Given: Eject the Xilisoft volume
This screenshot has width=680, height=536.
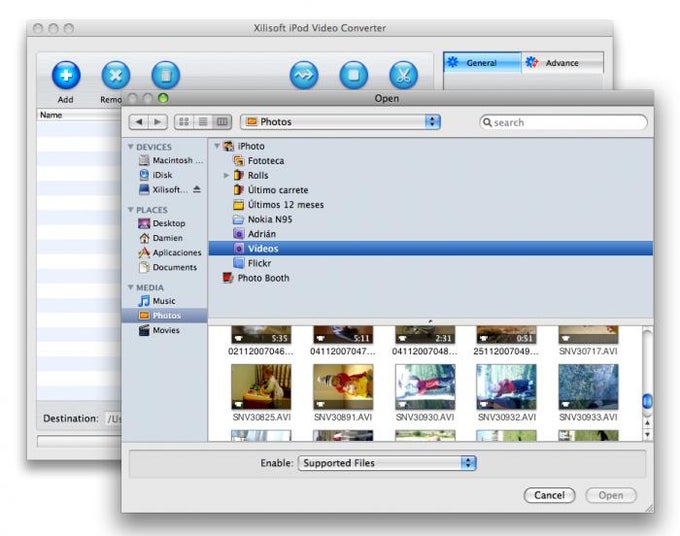Looking at the screenshot, I should point(197,190).
